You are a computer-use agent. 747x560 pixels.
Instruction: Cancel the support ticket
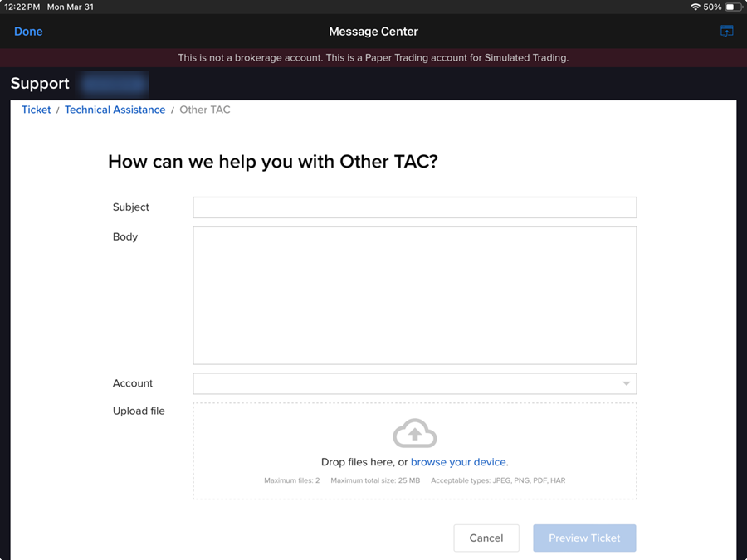(x=486, y=538)
